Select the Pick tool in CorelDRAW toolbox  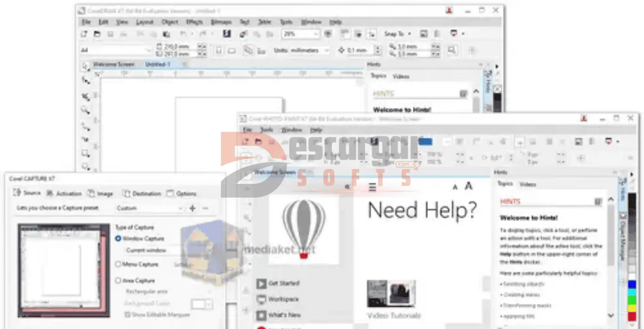click(x=85, y=66)
